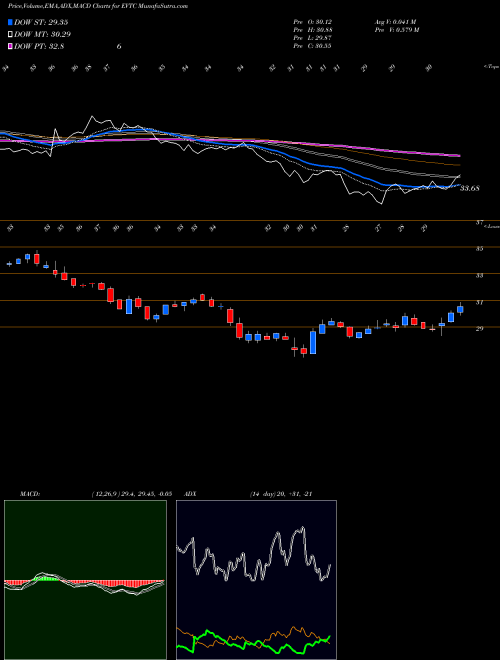
Task: Click the 33.68 EMA price label
Action: click(x=469, y=188)
